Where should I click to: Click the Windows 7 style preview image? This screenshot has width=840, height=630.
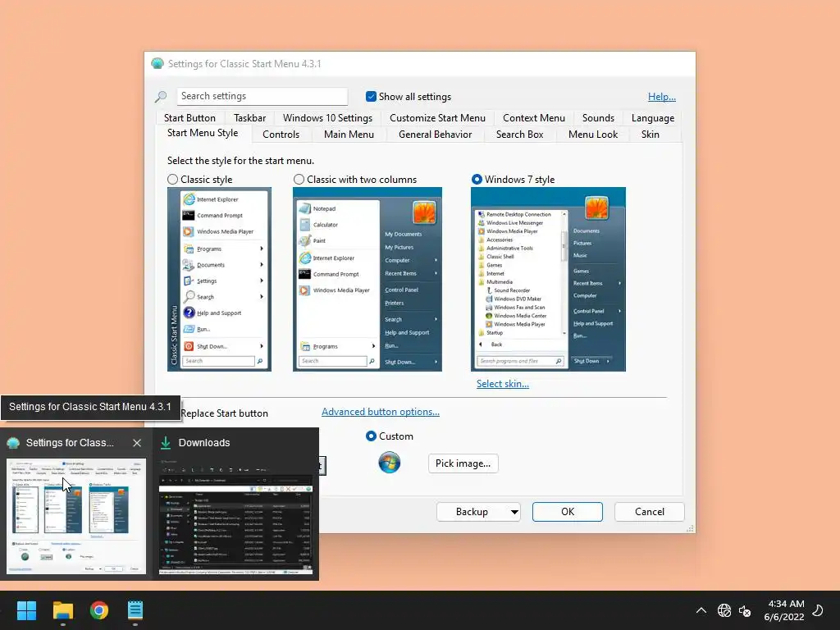548,279
